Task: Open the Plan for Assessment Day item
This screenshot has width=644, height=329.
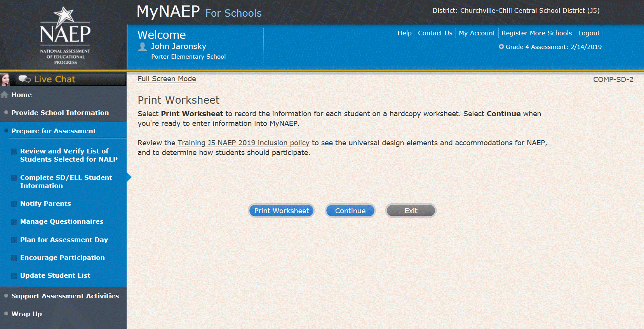Action: [x=64, y=240]
